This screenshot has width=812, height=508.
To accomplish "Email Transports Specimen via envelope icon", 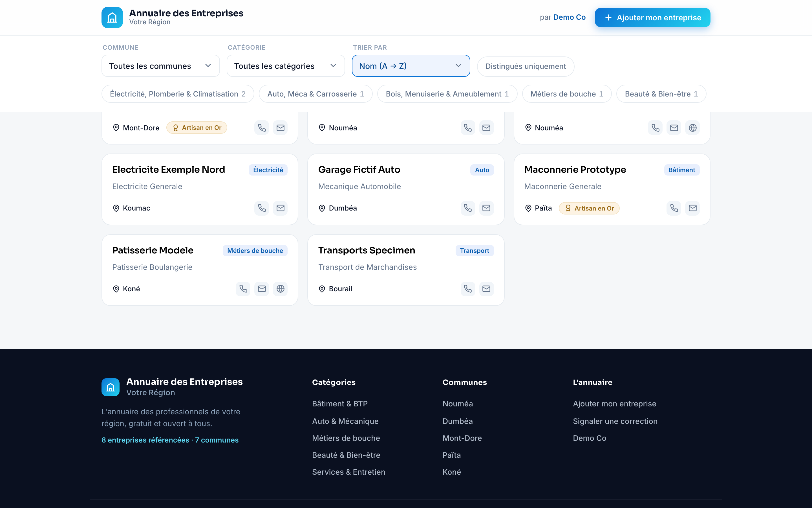I will coord(486,289).
